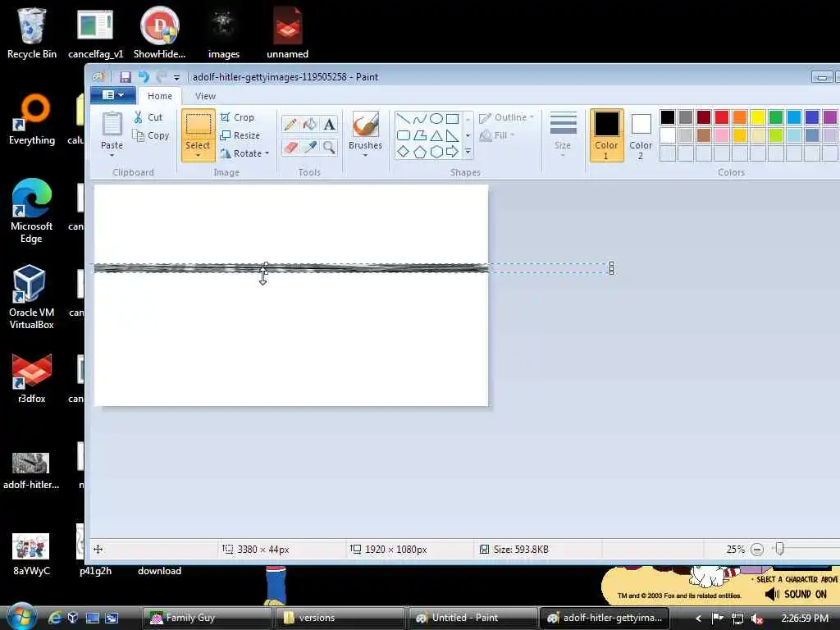Select the Oracle VM VirtualBox desktop shortcut

pos(32,297)
